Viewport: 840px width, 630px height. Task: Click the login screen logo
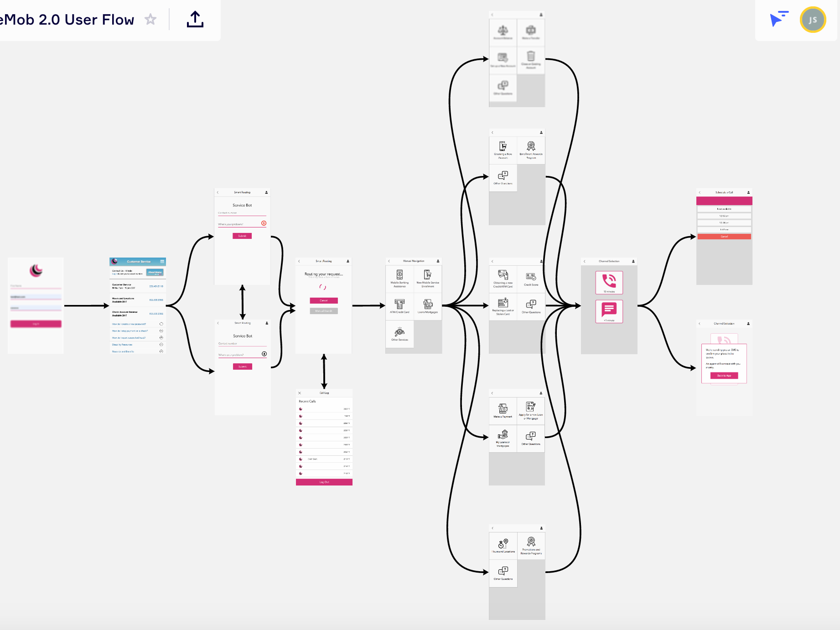point(36,270)
